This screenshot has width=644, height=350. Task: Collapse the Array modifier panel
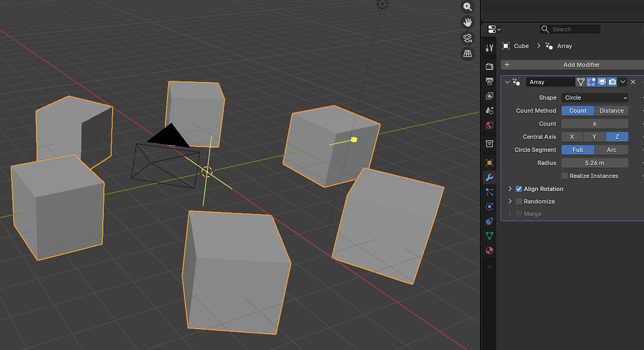508,82
